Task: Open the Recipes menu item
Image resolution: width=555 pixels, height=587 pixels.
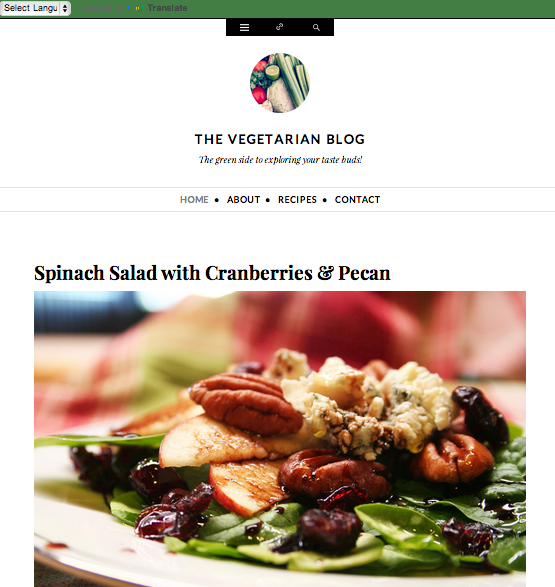Action: point(297,200)
